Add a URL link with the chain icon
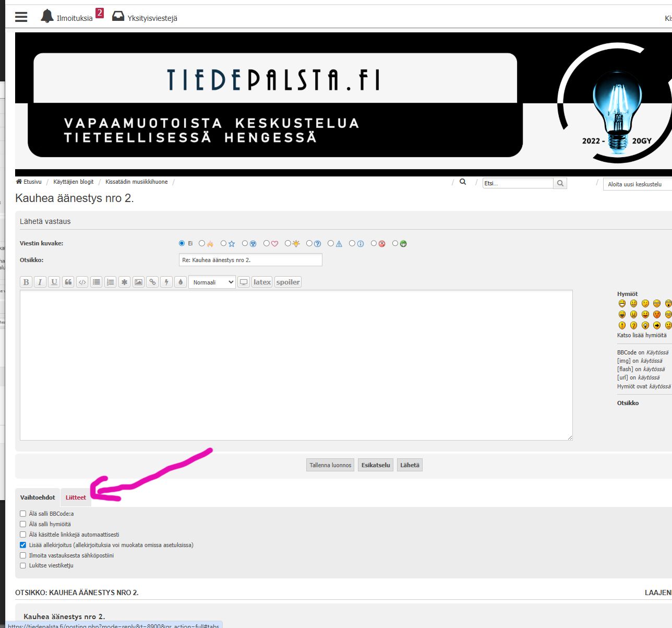 pyautogui.click(x=152, y=282)
